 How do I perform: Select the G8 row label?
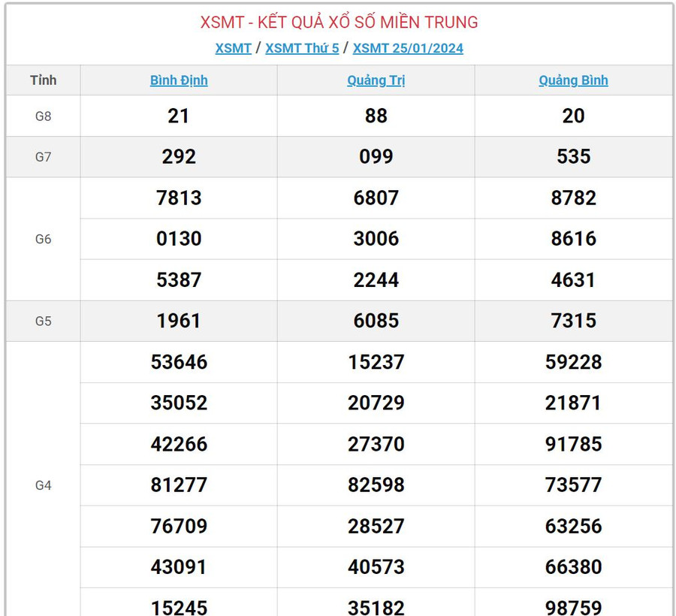pyautogui.click(x=43, y=116)
